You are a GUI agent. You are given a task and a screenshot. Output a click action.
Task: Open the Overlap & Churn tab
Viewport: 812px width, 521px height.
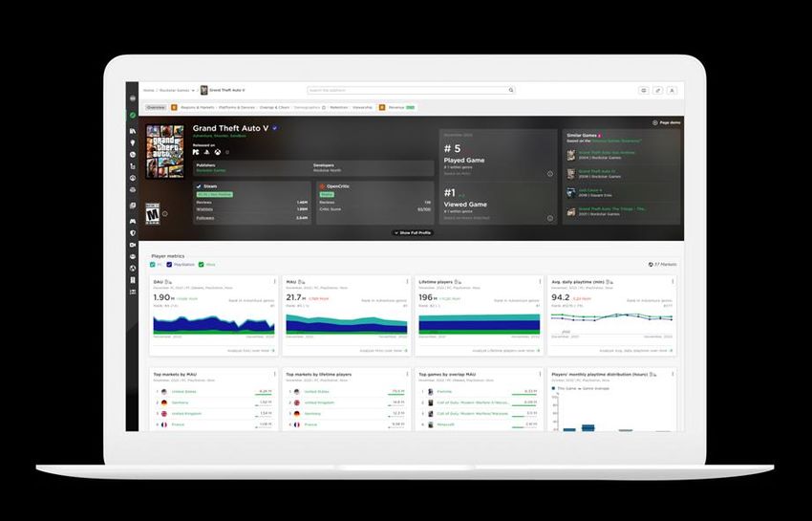coord(274,107)
